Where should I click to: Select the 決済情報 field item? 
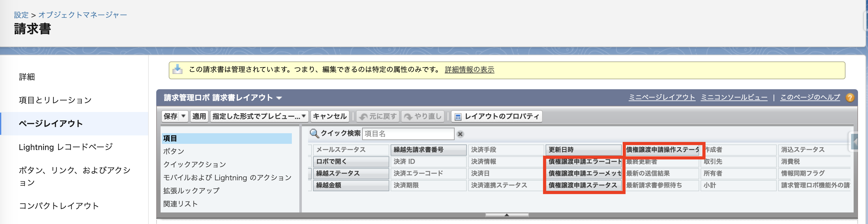(x=506, y=161)
